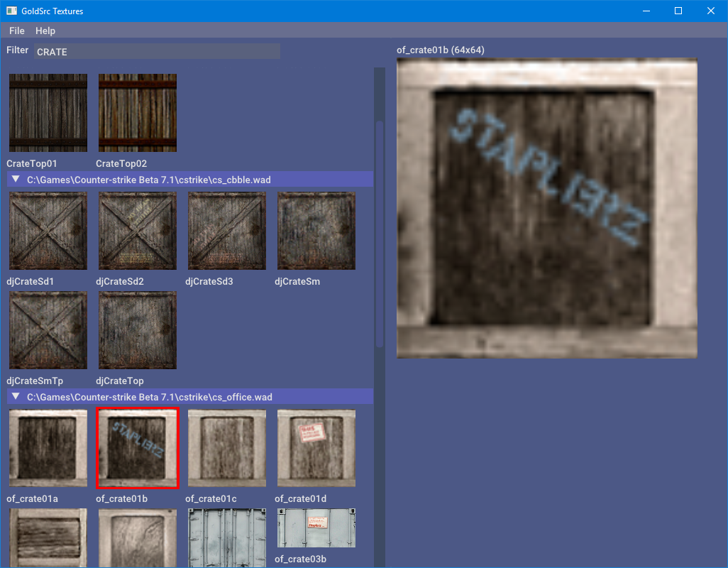Select the CrateTop02 texture thumbnail
728x568 pixels.
coord(138,113)
